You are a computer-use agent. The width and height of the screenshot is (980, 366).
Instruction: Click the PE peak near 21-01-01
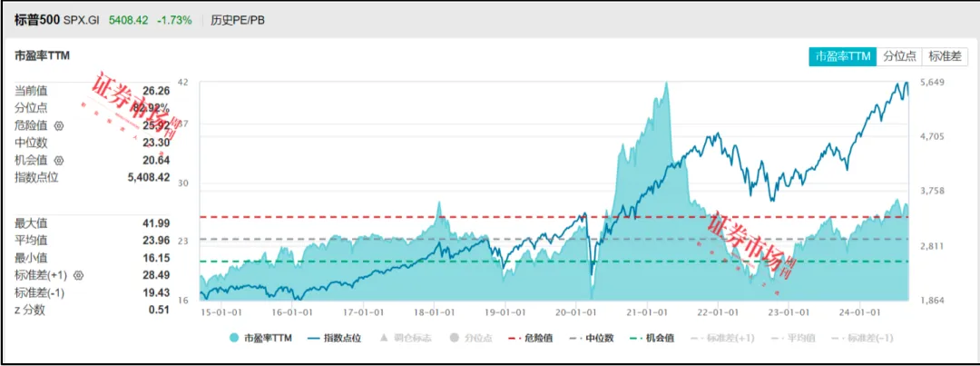pos(666,84)
